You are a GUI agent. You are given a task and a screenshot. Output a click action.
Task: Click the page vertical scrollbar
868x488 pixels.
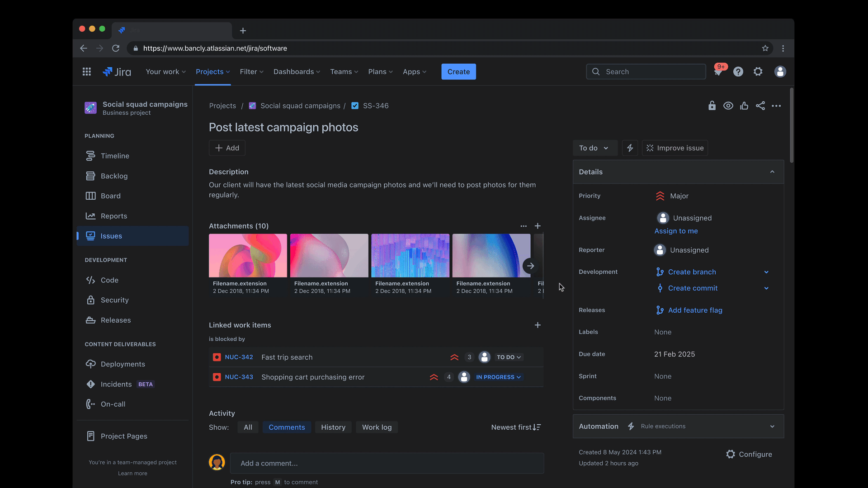pos(792,126)
